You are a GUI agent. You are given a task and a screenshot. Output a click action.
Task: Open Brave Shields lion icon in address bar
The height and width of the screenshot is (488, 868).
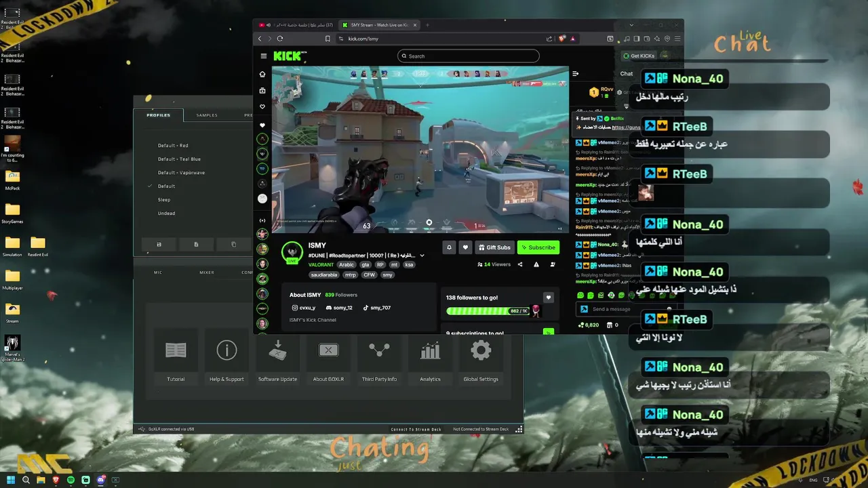pyautogui.click(x=561, y=39)
